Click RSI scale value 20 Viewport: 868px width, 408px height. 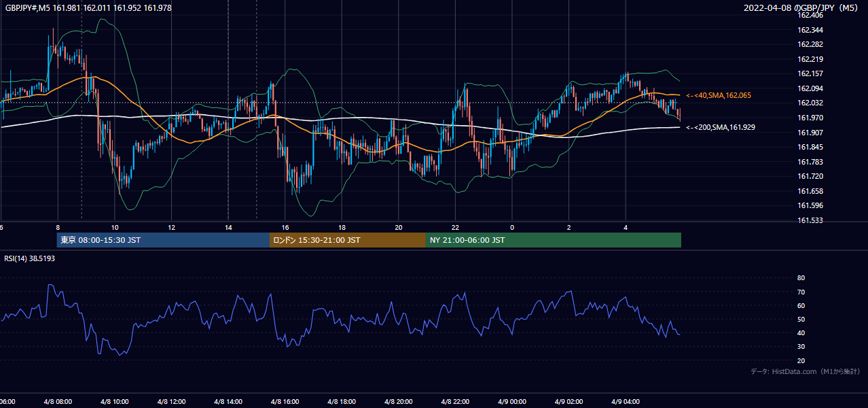pyautogui.click(x=801, y=360)
